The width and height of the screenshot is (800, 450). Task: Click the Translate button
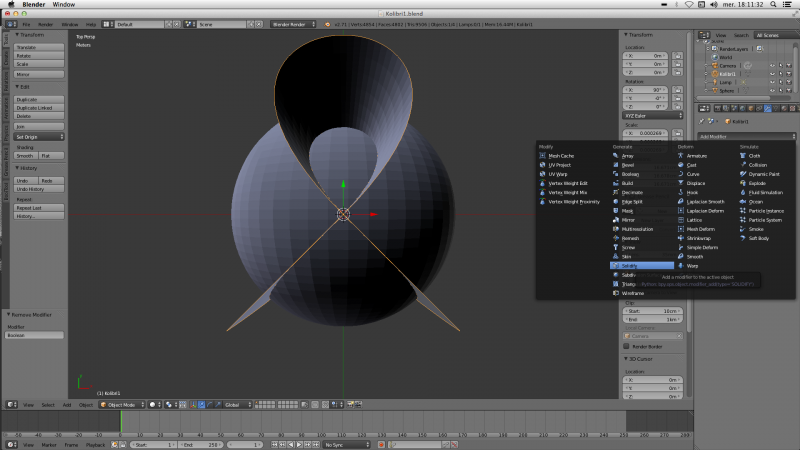click(x=39, y=47)
